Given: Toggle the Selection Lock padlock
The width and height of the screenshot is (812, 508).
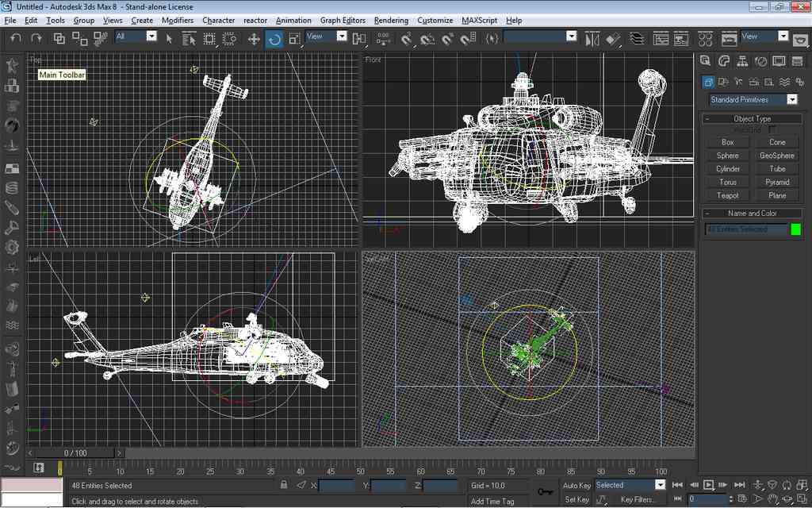Looking at the screenshot, I should pos(285,485).
